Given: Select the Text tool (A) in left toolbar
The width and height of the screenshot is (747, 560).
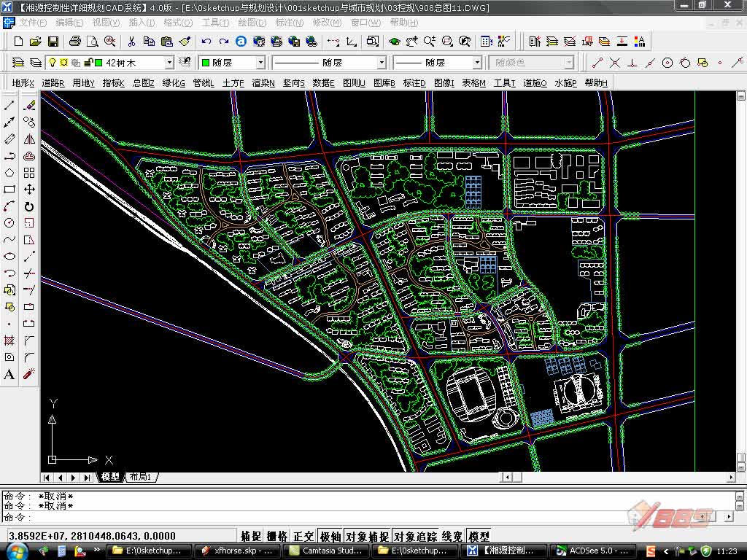Looking at the screenshot, I should (x=9, y=374).
